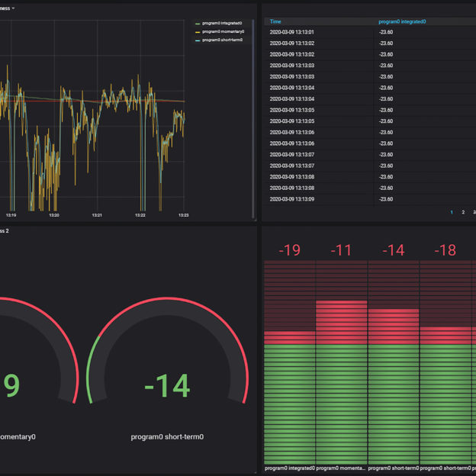This screenshot has width=476, height=476.
Task: Click the bar gauge column showing -19
Action: tap(290, 362)
